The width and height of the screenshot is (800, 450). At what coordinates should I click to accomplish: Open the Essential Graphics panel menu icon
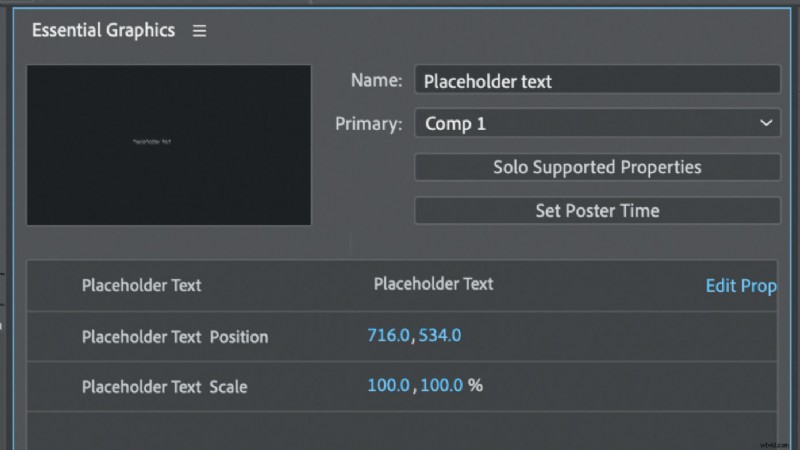[199, 30]
